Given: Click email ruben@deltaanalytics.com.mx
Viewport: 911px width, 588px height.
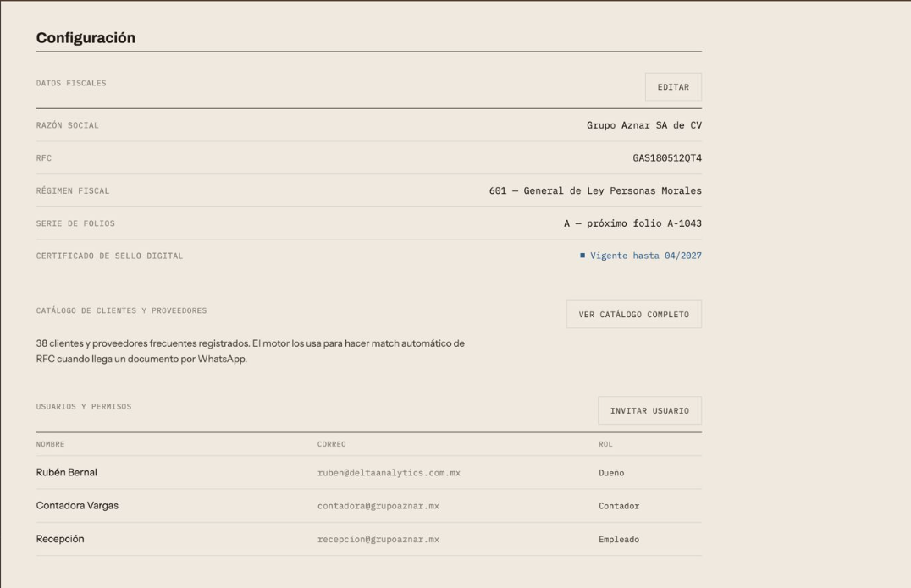Looking at the screenshot, I should [x=389, y=473].
